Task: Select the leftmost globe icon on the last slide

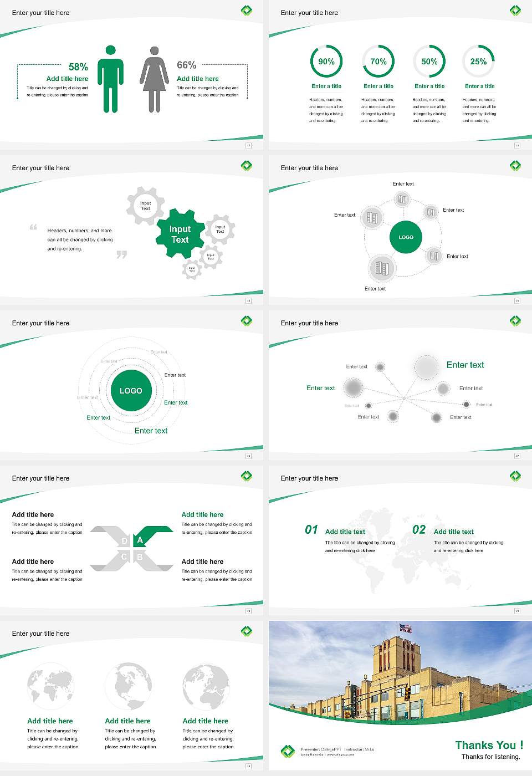Action: (x=52, y=686)
